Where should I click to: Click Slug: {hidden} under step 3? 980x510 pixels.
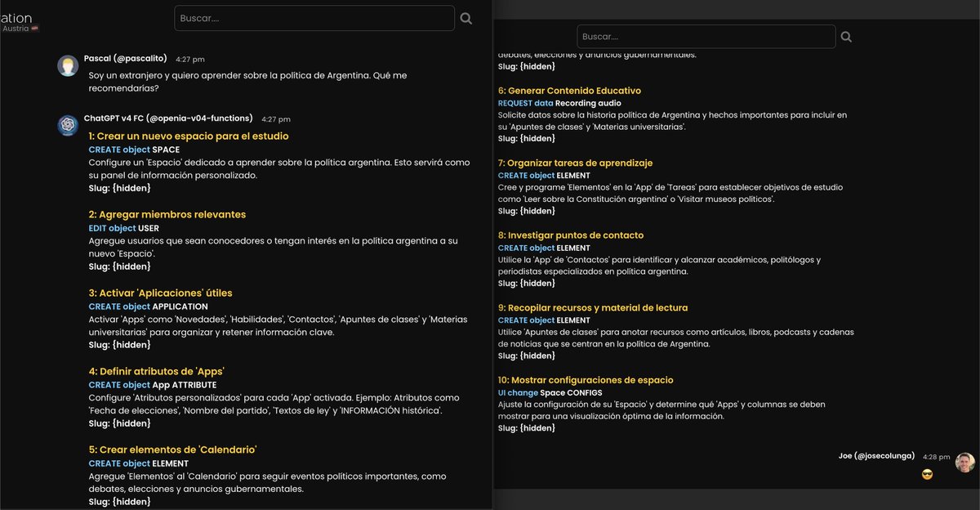120,345
